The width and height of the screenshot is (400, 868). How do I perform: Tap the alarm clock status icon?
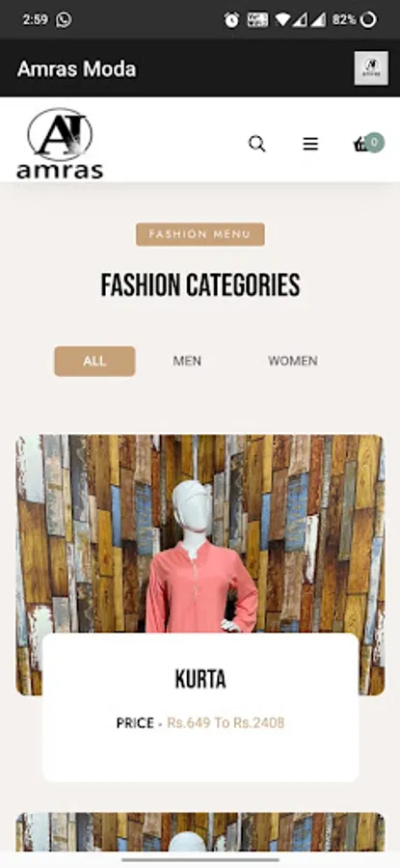click(231, 20)
